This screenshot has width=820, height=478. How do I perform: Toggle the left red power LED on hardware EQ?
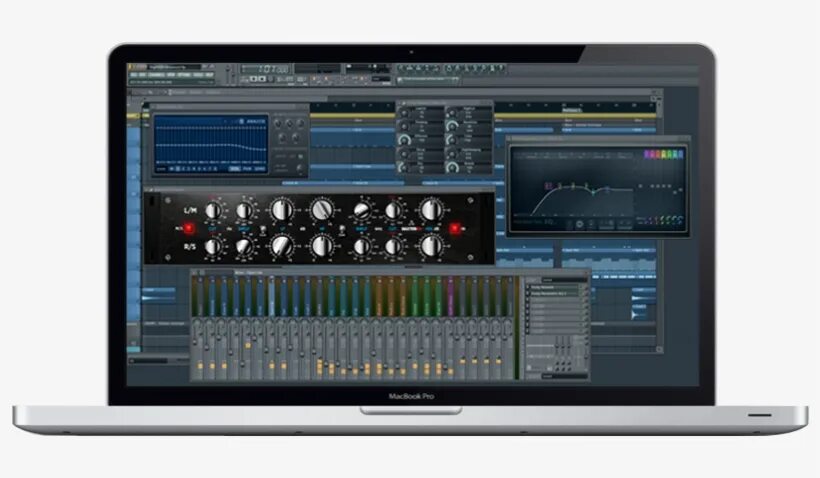coord(189,229)
